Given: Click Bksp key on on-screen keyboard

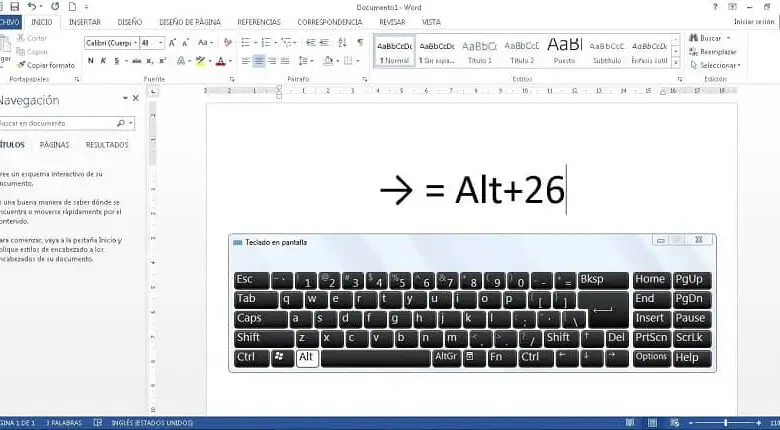Looking at the screenshot, I should point(603,280).
